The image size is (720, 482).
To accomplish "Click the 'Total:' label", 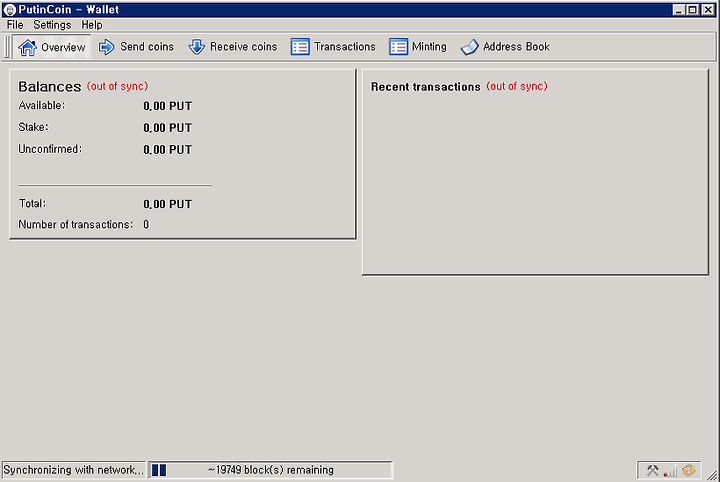I will pos(32,203).
